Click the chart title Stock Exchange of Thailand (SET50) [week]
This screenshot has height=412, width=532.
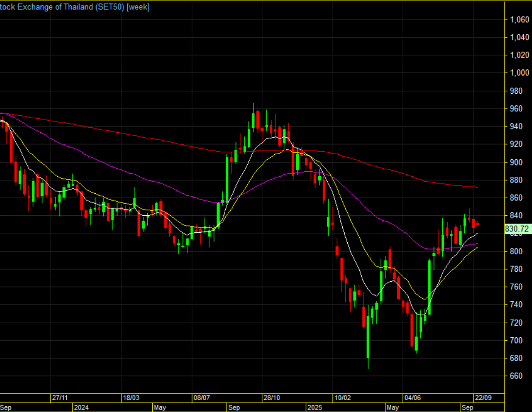click(x=75, y=7)
